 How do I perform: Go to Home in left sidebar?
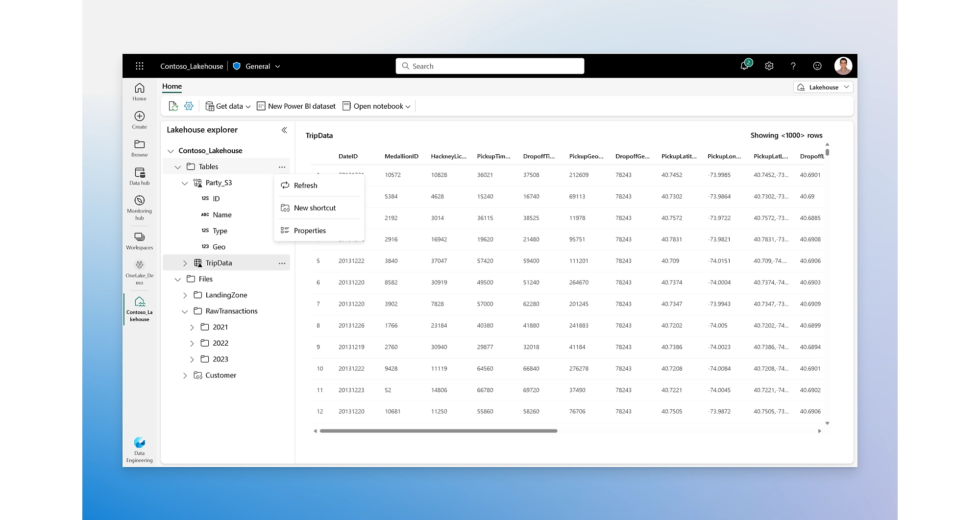click(x=140, y=92)
